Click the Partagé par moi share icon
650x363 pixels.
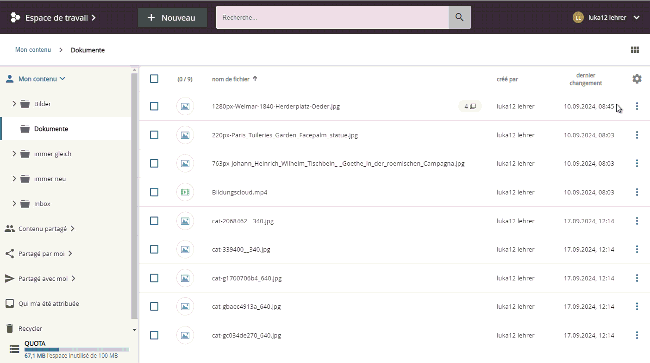(10, 254)
